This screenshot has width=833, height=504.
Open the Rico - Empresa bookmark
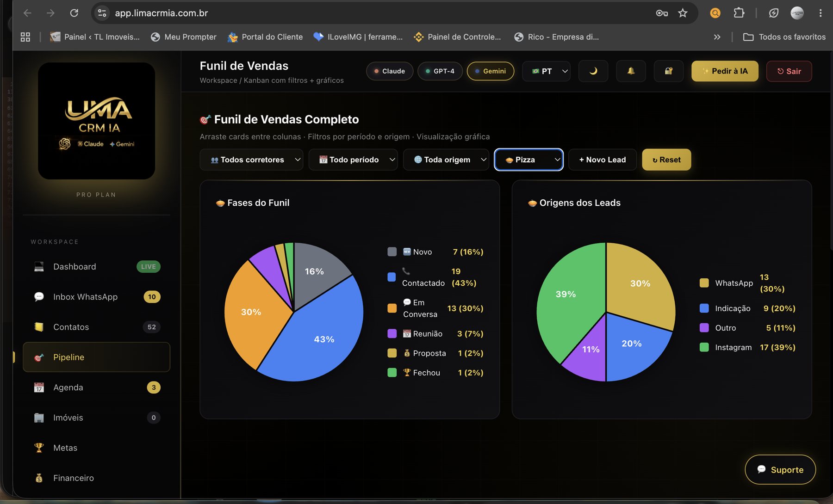(557, 37)
